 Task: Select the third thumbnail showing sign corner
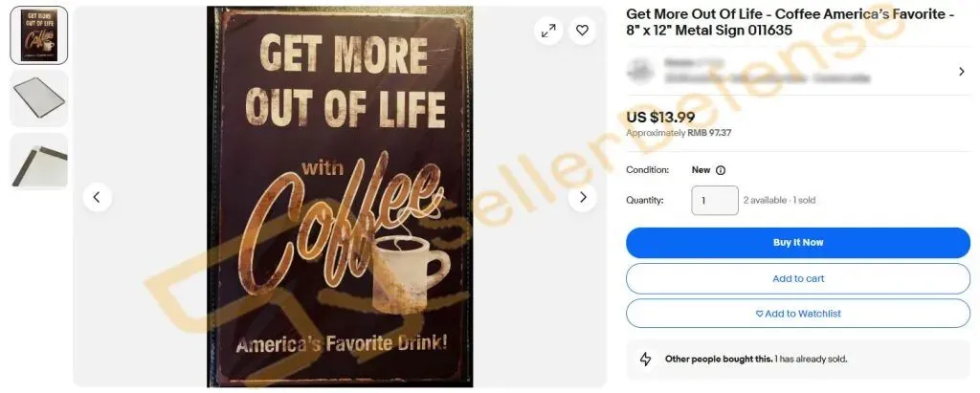tap(39, 162)
